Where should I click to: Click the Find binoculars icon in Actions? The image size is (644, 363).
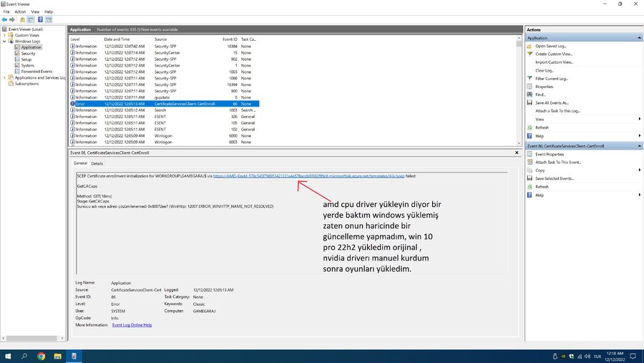(x=530, y=95)
